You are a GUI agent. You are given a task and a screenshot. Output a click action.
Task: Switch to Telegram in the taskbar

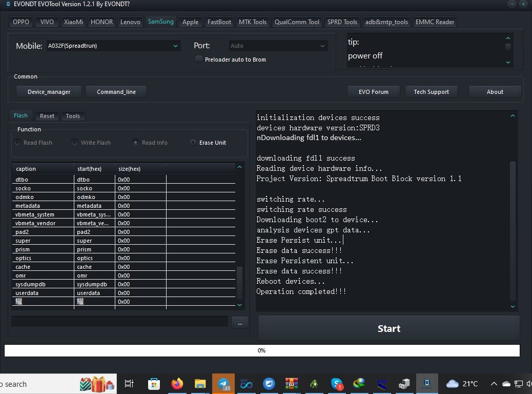[223, 384]
